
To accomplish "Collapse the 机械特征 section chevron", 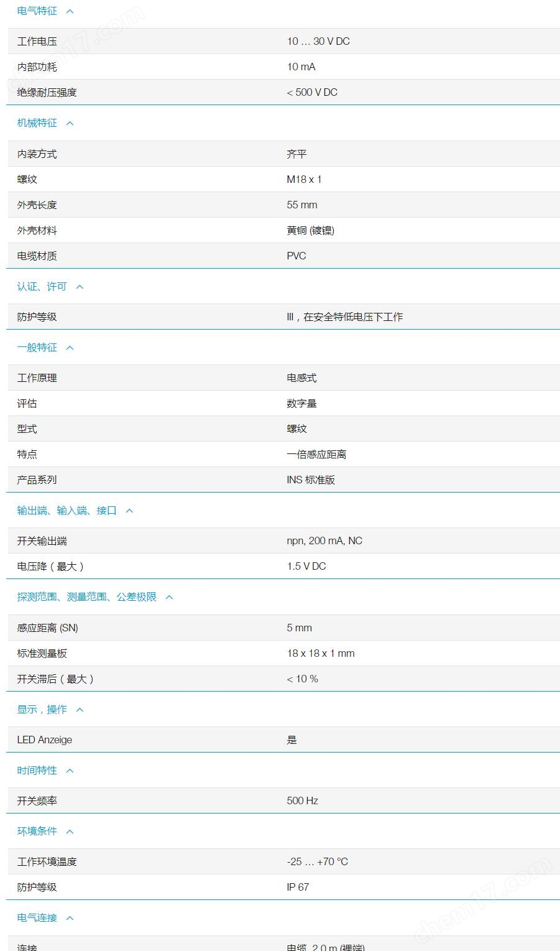I will pyautogui.click(x=70, y=123).
